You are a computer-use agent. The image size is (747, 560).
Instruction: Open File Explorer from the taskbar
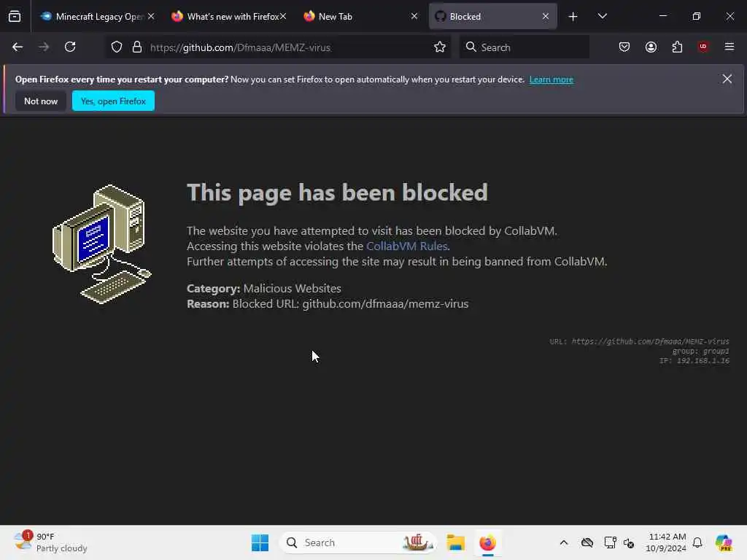pyautogui.click(x=455, y=542)
